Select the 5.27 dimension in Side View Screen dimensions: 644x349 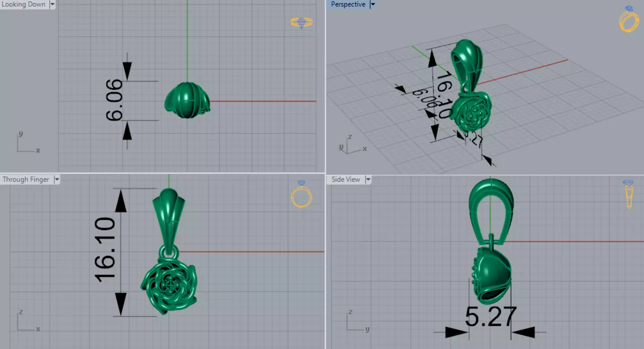click(491, 317)
